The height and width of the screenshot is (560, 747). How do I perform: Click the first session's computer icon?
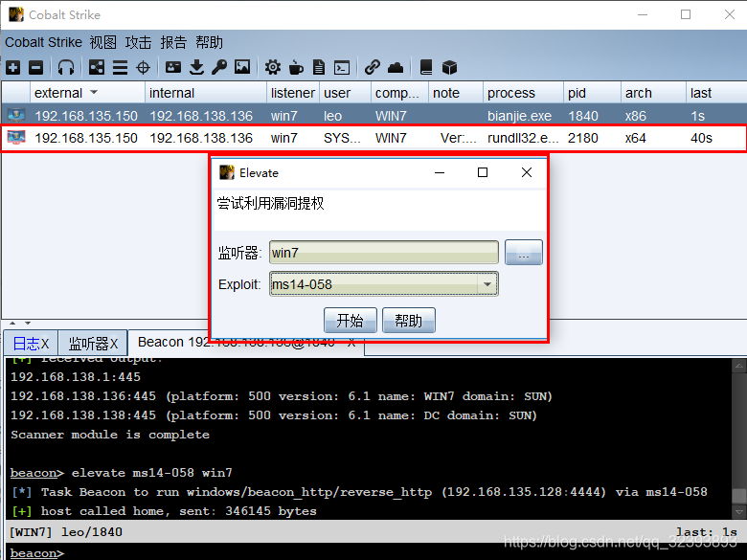(16, 115)
